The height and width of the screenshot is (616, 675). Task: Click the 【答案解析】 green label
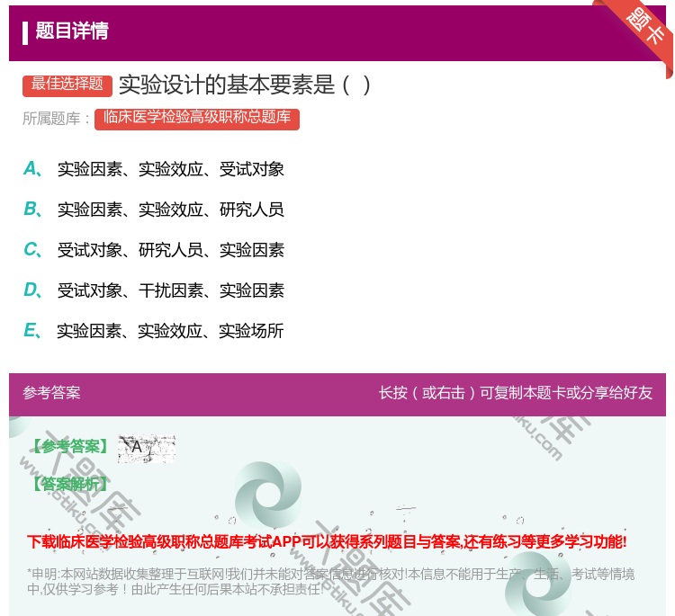tap(71, 484)
